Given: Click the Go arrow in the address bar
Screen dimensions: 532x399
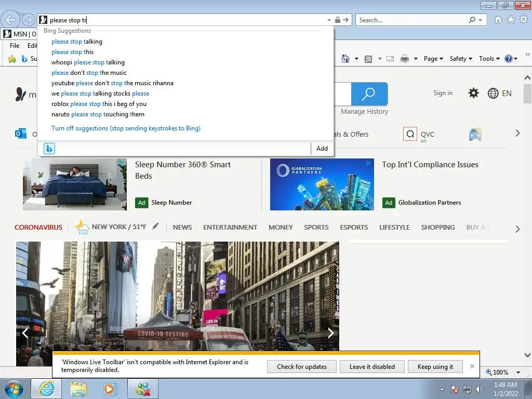Looking at the screenshot, I should [345, 20].
